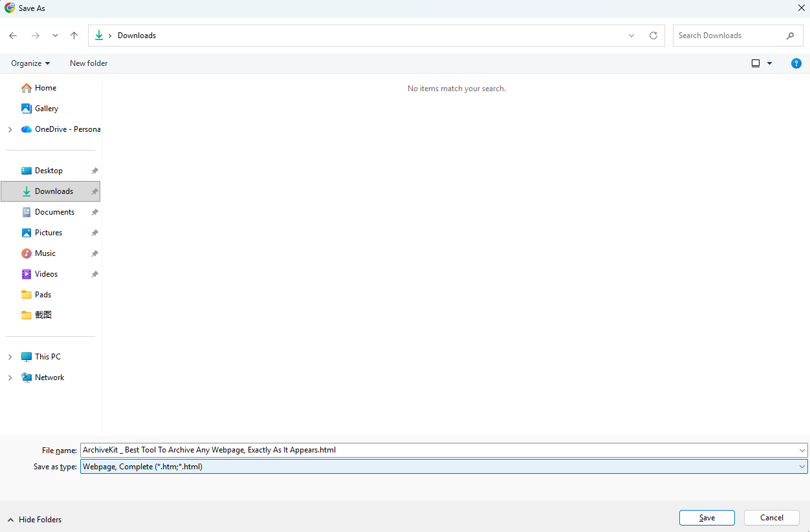Open the Help question mark

pos(796,63)
